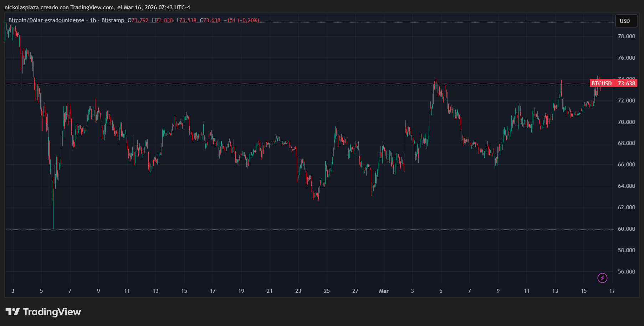Screen dimensions: 644x326
Task: Click the 66.000 price axis label
Action: tap(626, 165)
